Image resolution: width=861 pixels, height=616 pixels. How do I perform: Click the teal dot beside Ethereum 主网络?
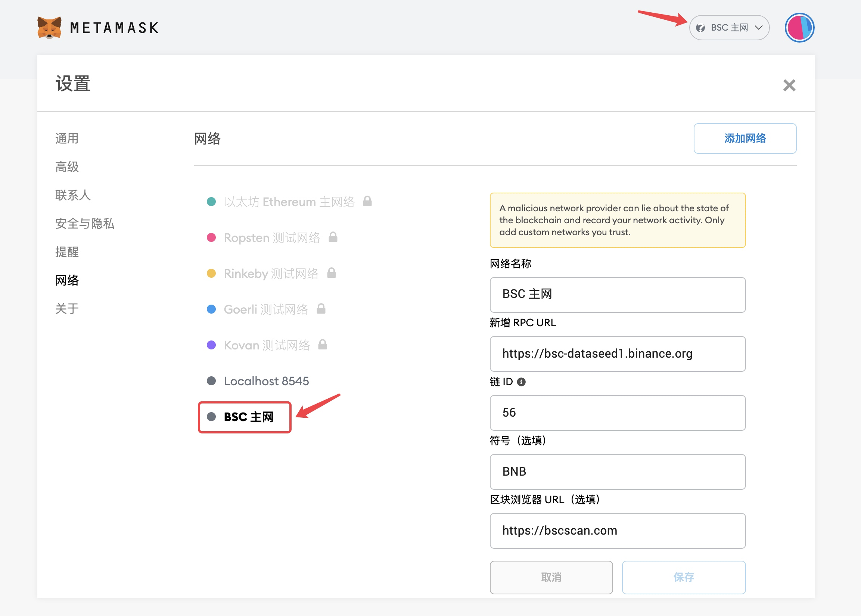(x=211, y=202)
